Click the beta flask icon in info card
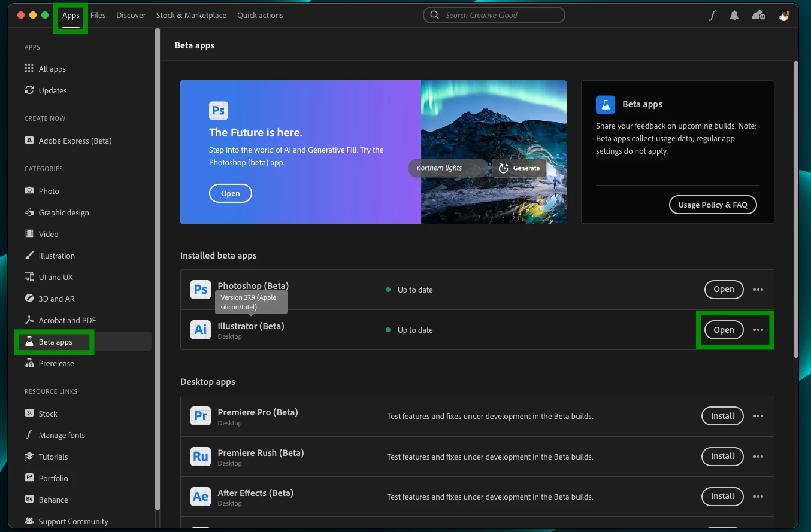 click(x=606, y=104)
